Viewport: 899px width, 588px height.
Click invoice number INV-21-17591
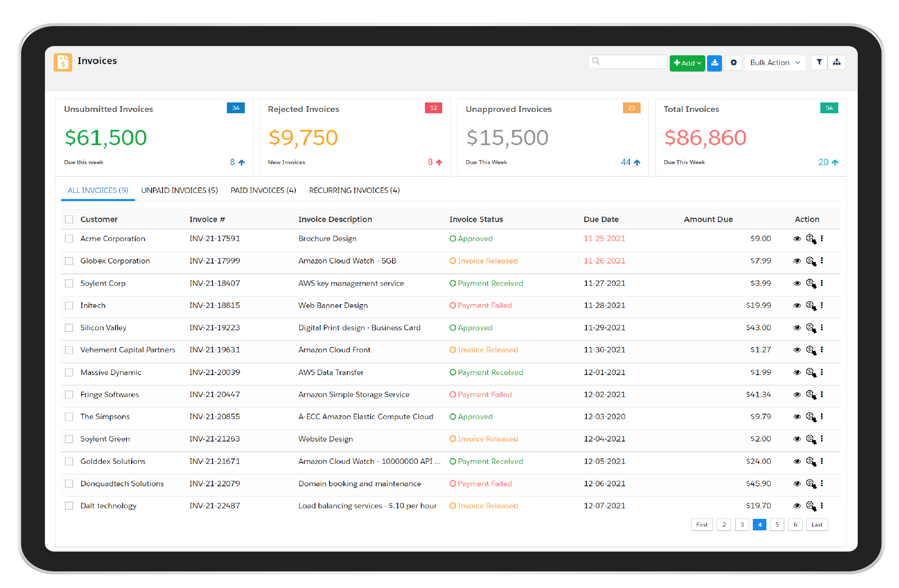point(215,239)
